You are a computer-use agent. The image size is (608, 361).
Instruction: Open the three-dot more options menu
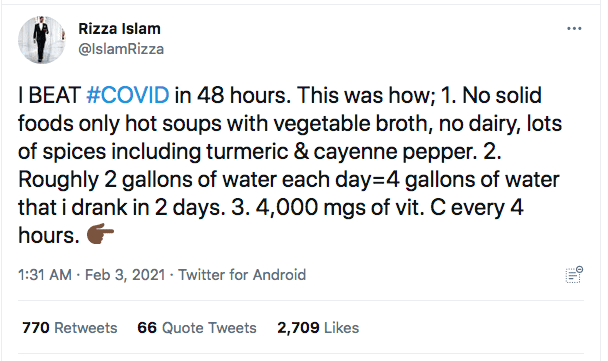tap(574, 29)
